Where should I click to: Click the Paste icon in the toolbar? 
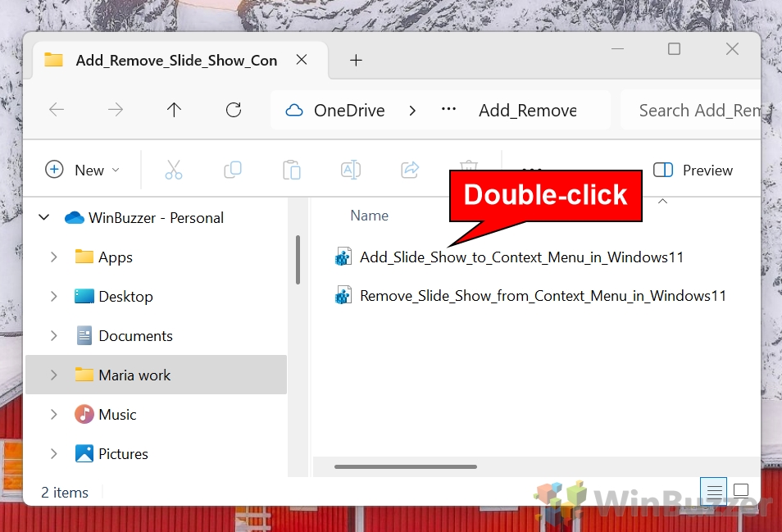pos(292,170)
